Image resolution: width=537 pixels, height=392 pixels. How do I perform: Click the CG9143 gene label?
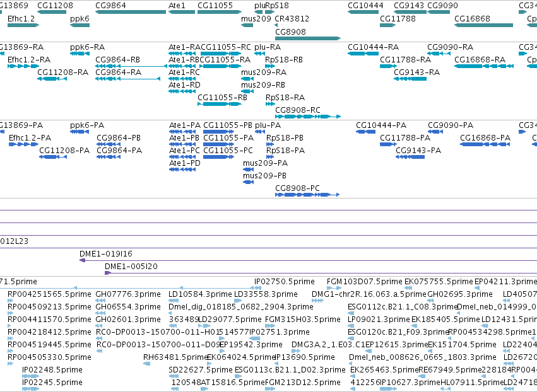tap(408, 6)
